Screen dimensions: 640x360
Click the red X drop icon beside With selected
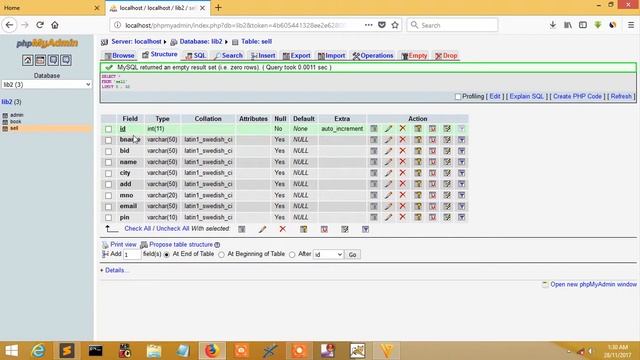(282, 229)
